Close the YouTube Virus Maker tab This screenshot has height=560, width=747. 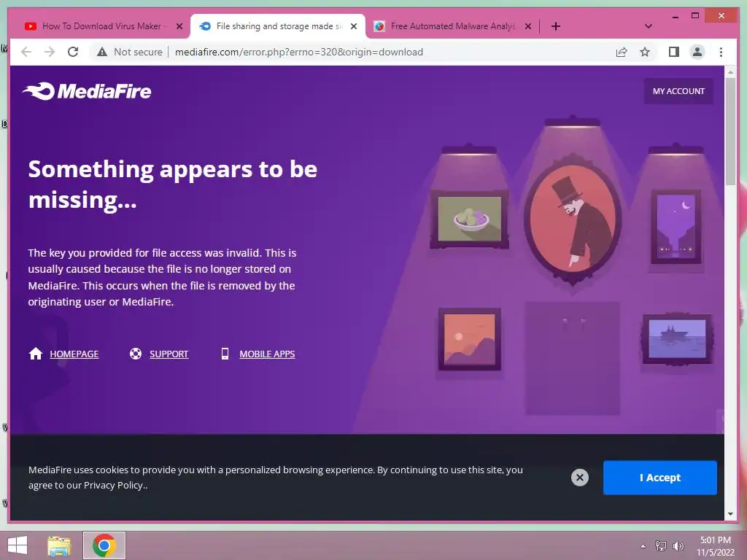(179, 26)
